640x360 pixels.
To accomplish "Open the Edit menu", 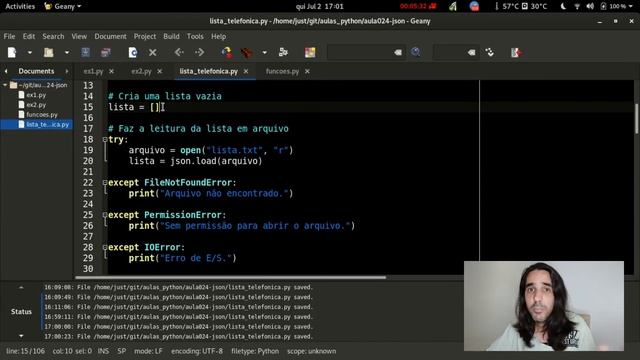I will [x=29, y=36].
